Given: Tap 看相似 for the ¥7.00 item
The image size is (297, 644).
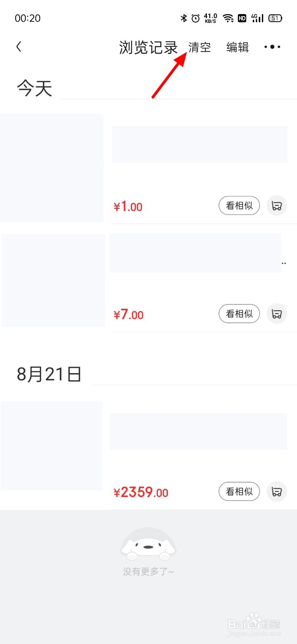Looking at the screenshot, I should (x=239, y=314).
